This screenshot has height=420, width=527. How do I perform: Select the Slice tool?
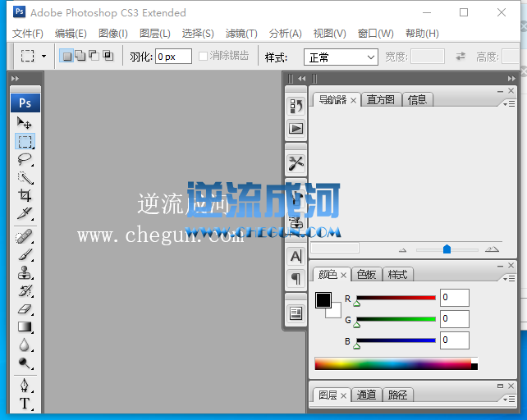pyautogui.click(x=25, y=213)
